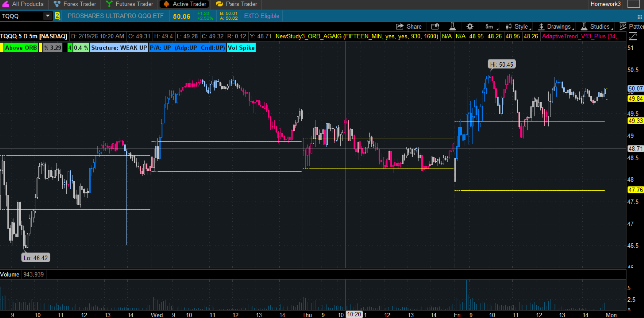The height and width of the screenshot is (318, 644).
Task: Open the symbol info card icon
Action: [x=435, y=27]
